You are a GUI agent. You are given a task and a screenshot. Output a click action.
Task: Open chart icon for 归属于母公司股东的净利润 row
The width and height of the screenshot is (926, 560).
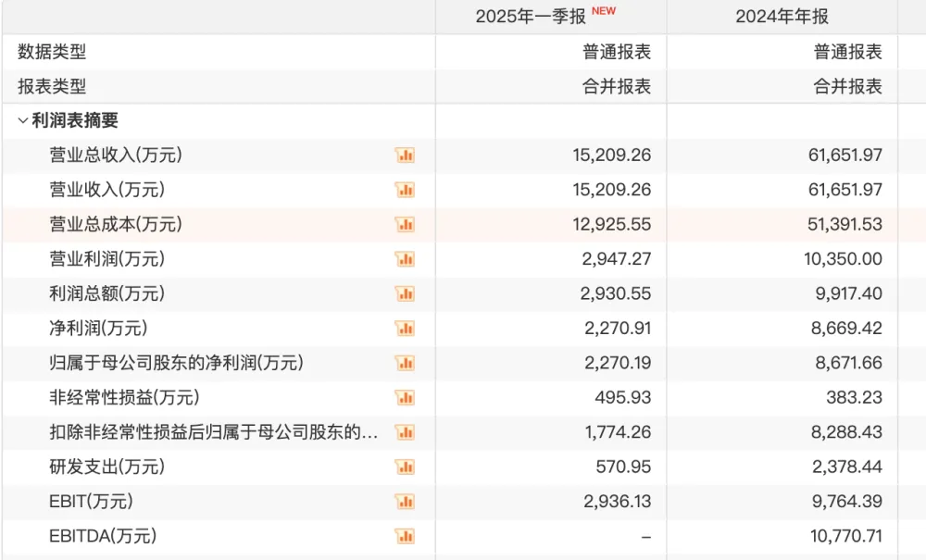[x=406, y=363]
